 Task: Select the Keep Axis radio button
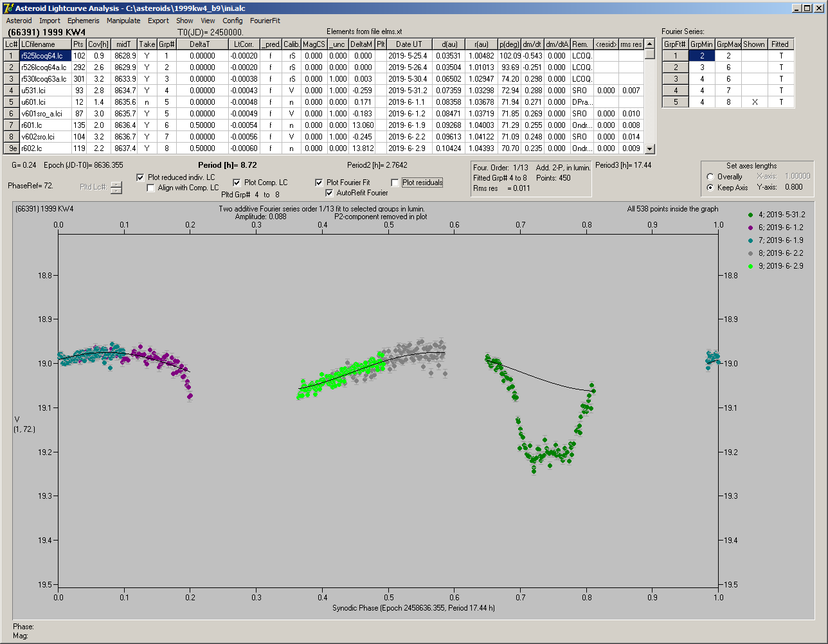tap(710, 188)
